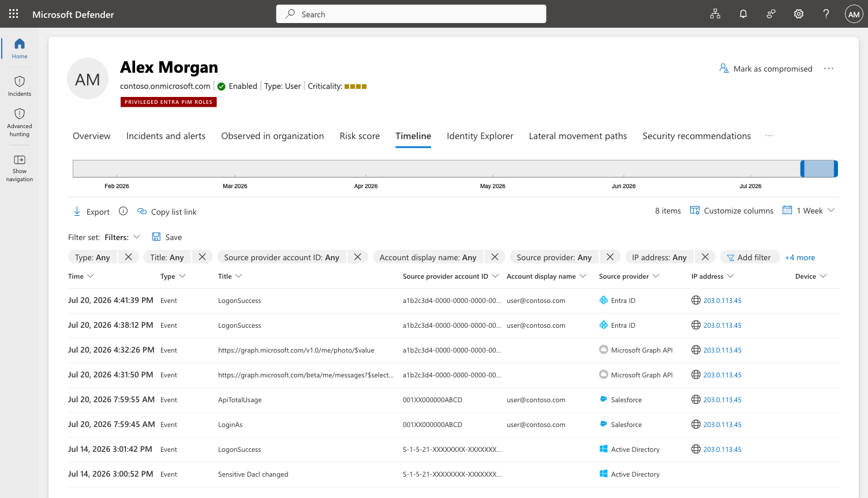Switch to Incidents and alerts tab
The width and height of the screenshot is (868, 498).
pyautogui.click(x=166, y=136)
